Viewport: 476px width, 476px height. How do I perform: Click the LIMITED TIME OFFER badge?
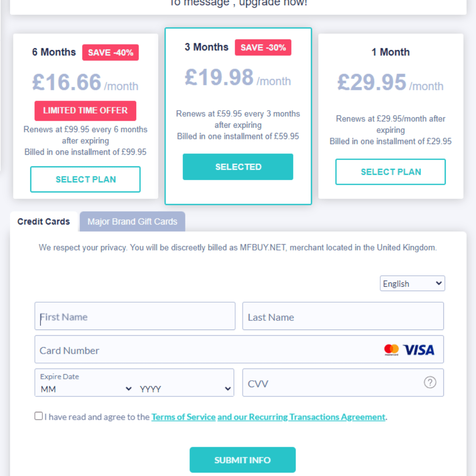pyautogui.click(x=85, y=111)
